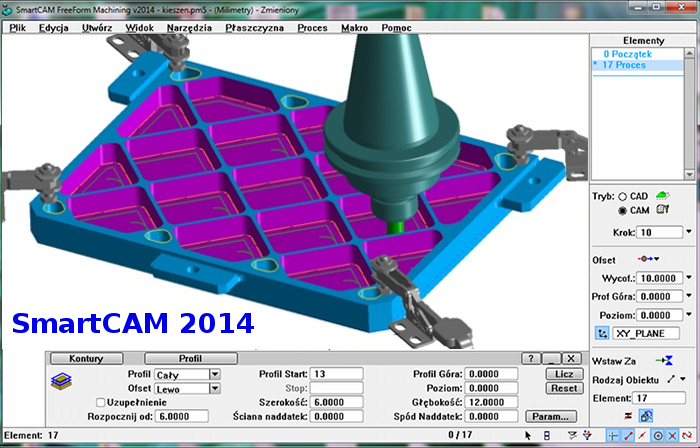Toggle the work plane icon beside XY_PLANE
Image resolution: width=700 pixels, height=448 pixels.
pos(602,333)
